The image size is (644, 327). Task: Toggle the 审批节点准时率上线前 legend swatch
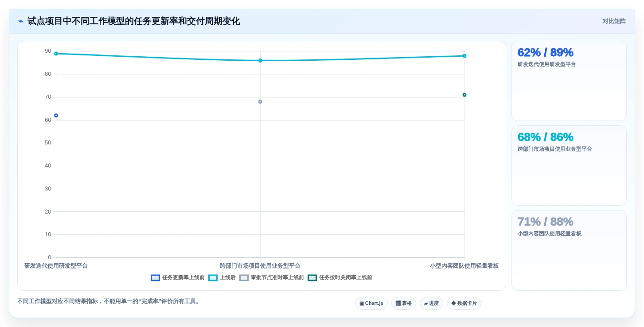tap(244, 278)
